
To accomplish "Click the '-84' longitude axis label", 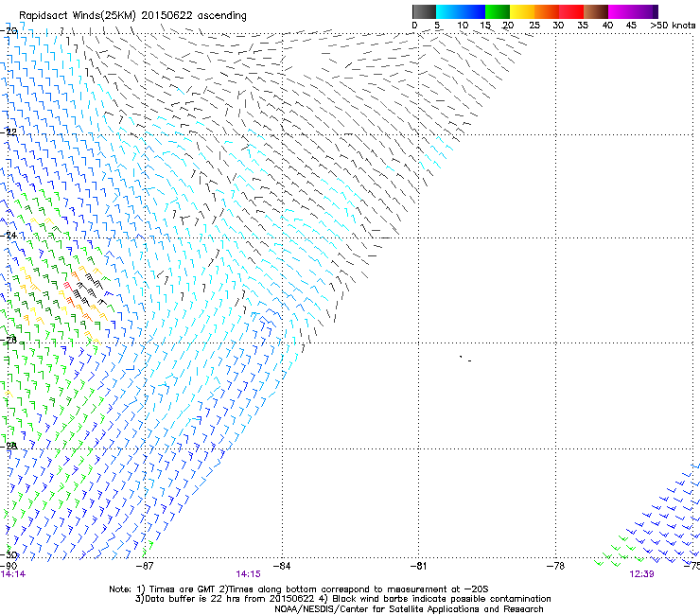I will coord(282,566).
